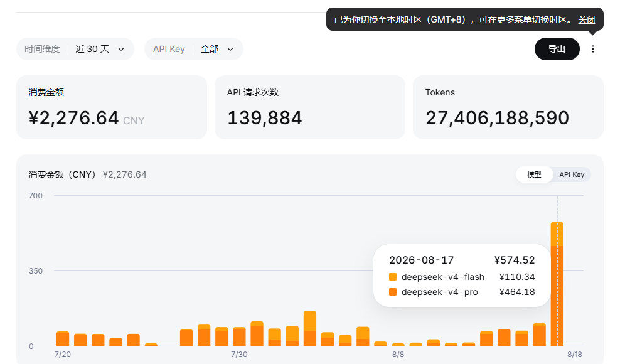Click the light-orange flash segment of tallest bar
Viewport: 630px width, 364px height.
[557, 234]
